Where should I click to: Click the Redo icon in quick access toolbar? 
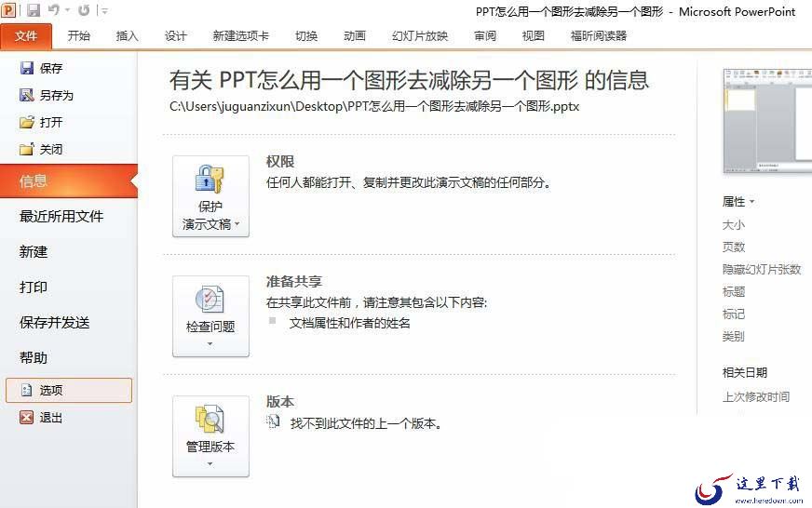pyautogui.click(x=84, y=10)
